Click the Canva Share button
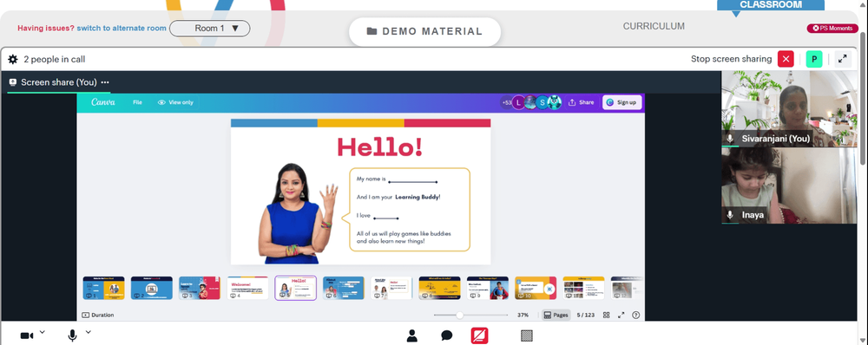This screenshot has width=868, height=345. 582,102
